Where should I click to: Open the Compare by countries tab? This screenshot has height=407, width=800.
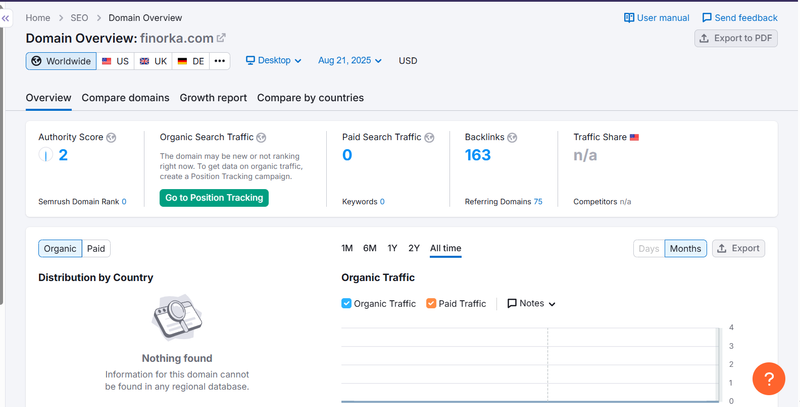(310, 98)
